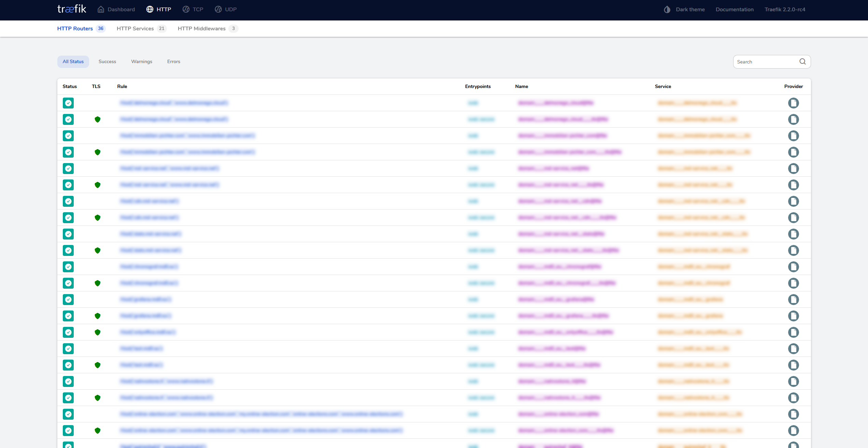868x448 pixels.
Task: Select the HTTP globe icon
Action: pyautogui.click(x=150, y=9)
